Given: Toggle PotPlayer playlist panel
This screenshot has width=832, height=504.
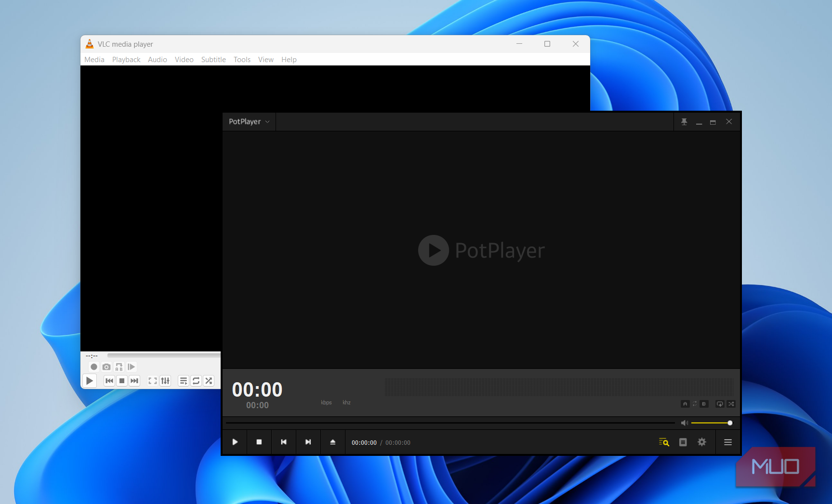Looking at the screenshot, I should pyautogui.click(x=683, y=442).
